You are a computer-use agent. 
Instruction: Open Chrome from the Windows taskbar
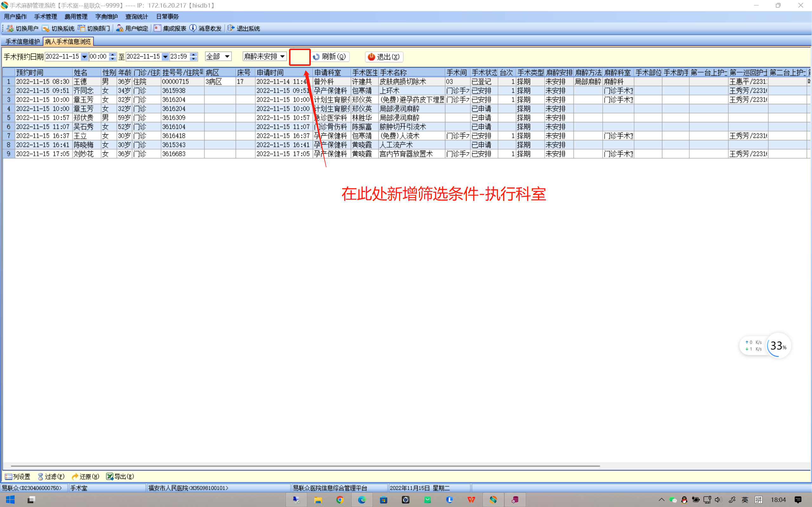tap(340, 500)
